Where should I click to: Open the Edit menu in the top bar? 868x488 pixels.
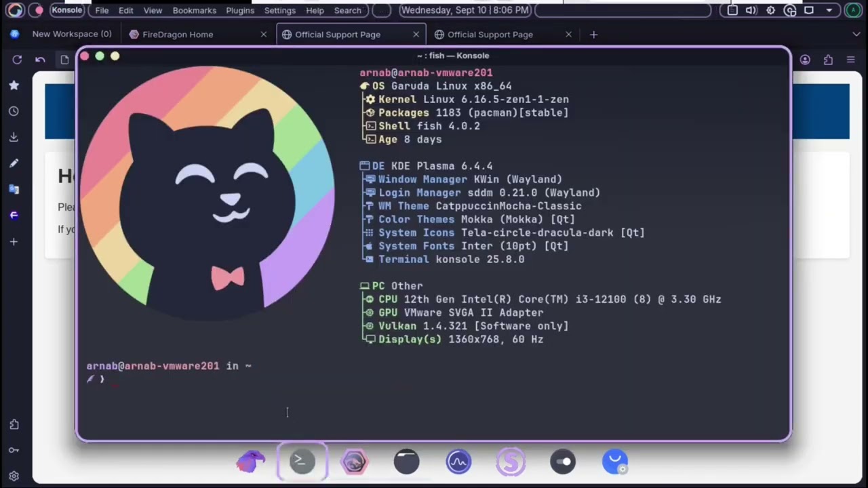125,10
